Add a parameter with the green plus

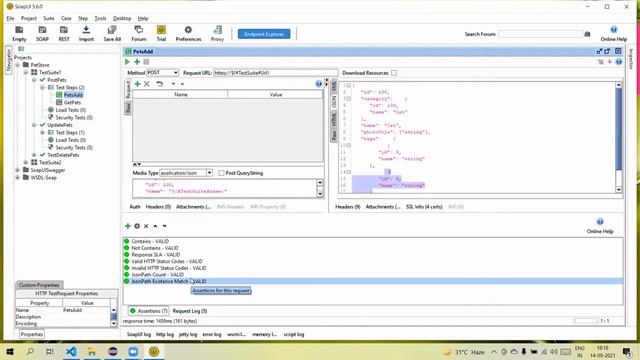138,84
